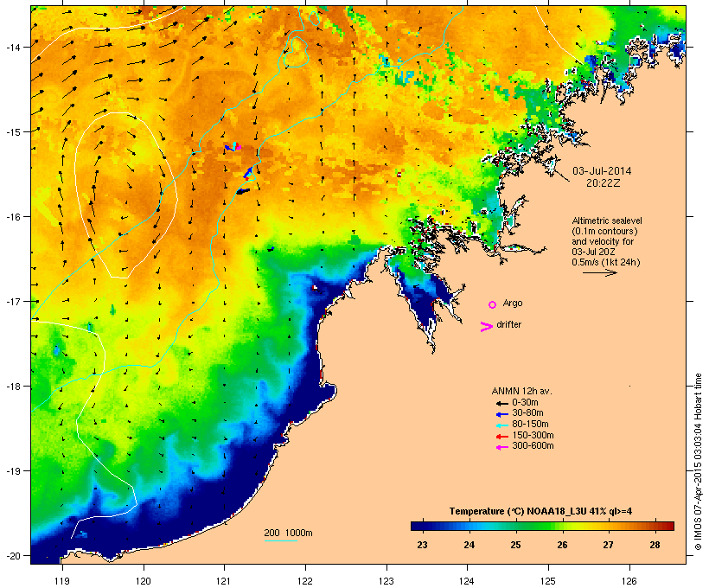Click the 'Altimetric sealevel' caption line
The image size is (709, 588).
coord(607,220)
